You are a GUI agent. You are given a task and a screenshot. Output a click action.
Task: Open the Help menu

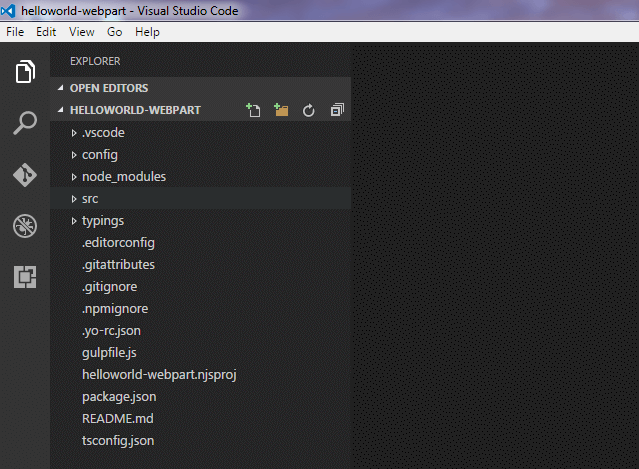tap(147, 32)
